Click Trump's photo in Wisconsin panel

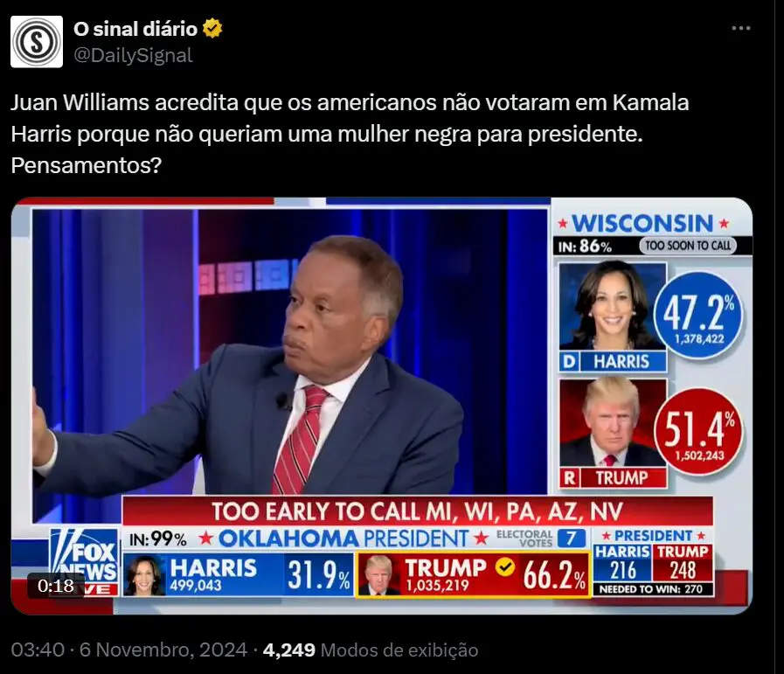(x=613, y=423)
